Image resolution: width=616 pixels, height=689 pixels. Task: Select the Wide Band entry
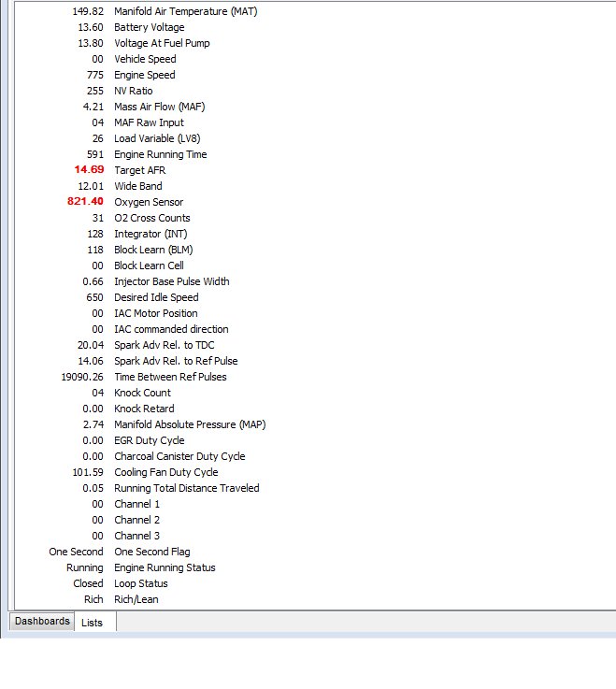coord(137,186)
